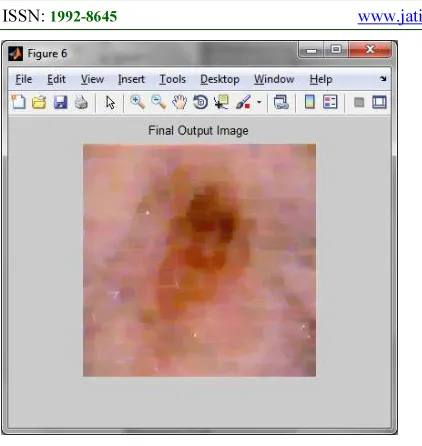Insert a legend using the toolbar icon
The width and height of the screenshot is (422, 446).
point(330,102)
